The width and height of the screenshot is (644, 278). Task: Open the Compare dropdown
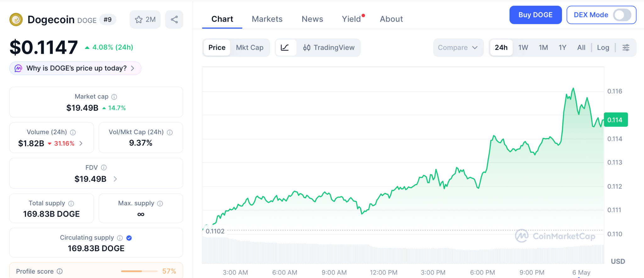pyautogui.click(x=458, y=47)
